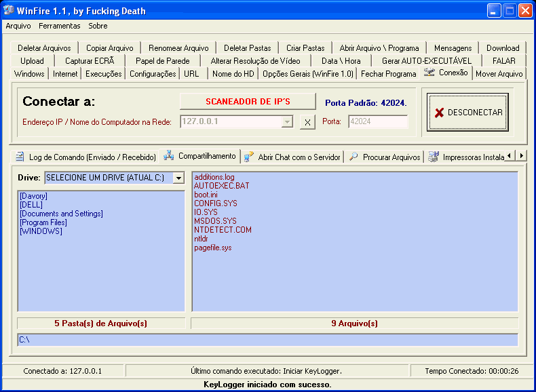Viewport: 536px width, 392px height.
Task: Switch to the Compartilhamento tab
Action: (200, 156)
